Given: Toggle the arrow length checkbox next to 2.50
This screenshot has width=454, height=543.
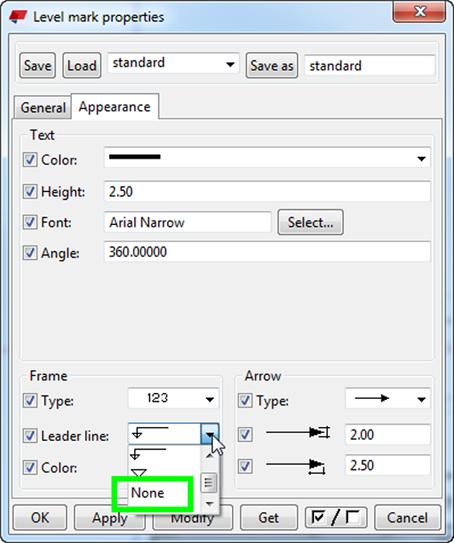Looking at the screenshot, I should coord(245,466).
